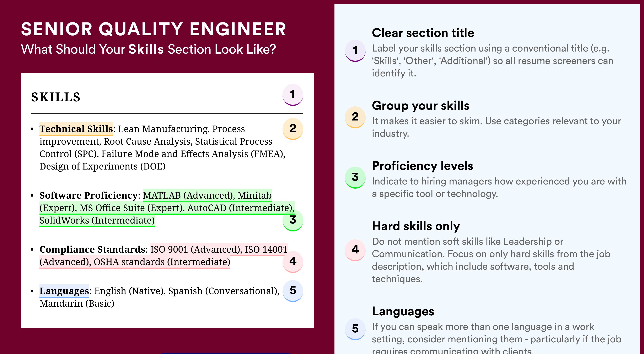Click the Group your skills heading
This screenshot has width=644, height=354.
421,106
